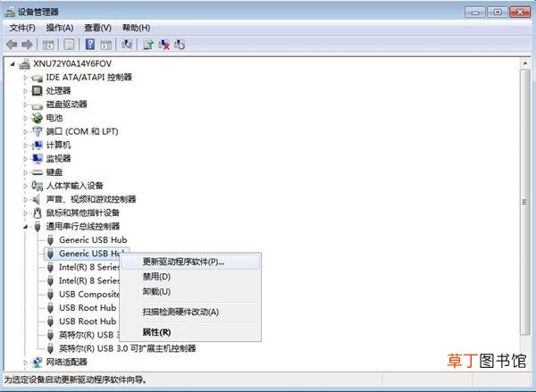Minimize the 设备管理器 window

coord(475,13)
